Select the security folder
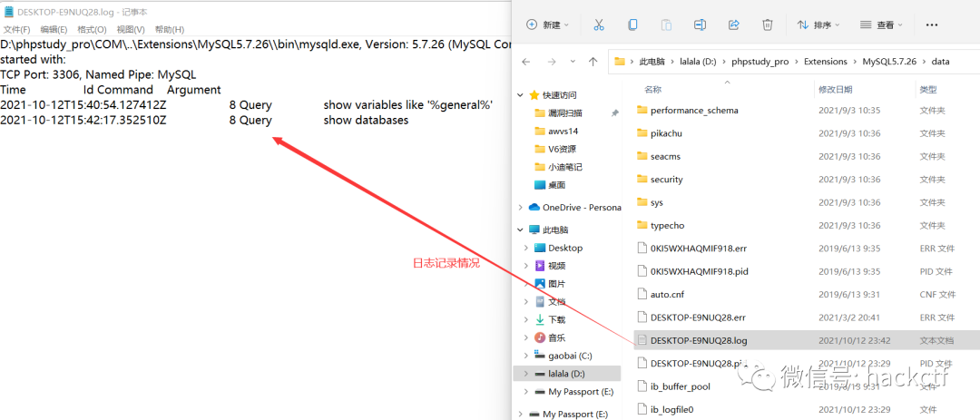The image size is (980, 420). (666, 180)
